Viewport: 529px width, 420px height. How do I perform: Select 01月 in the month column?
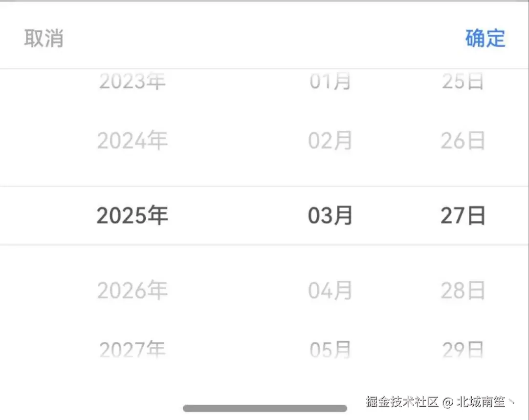coord(331,82)
